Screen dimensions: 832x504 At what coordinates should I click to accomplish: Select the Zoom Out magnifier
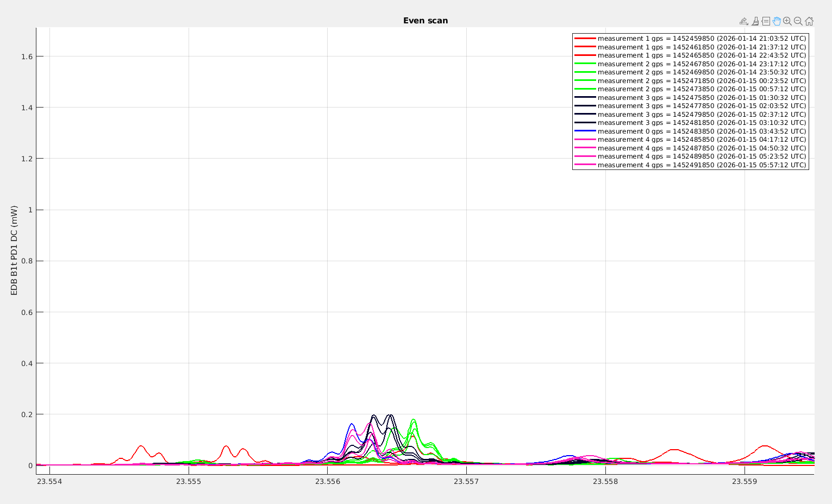(798, 21)
